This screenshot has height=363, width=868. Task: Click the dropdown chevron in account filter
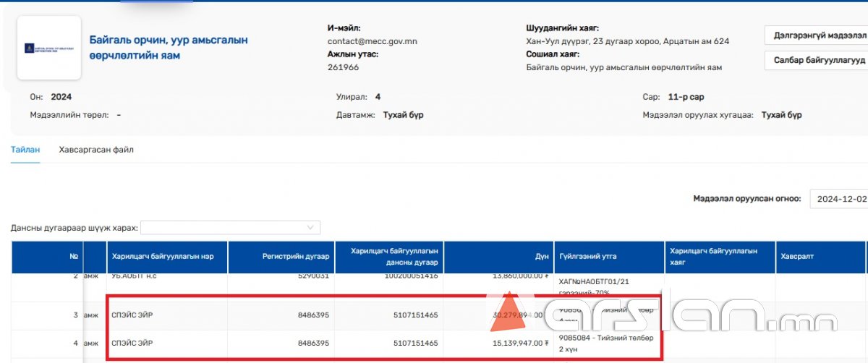311,228
